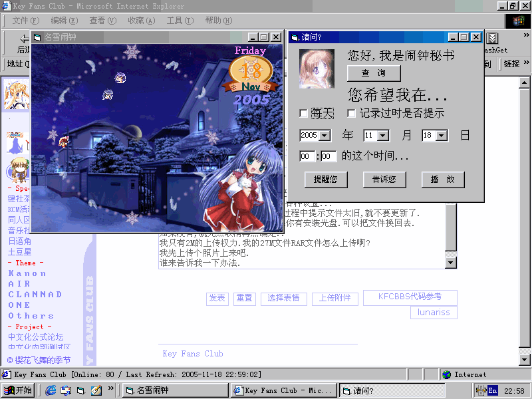Open the Kanon theme link
Viewport: 532px width, 399px height.
click(27, 273)
